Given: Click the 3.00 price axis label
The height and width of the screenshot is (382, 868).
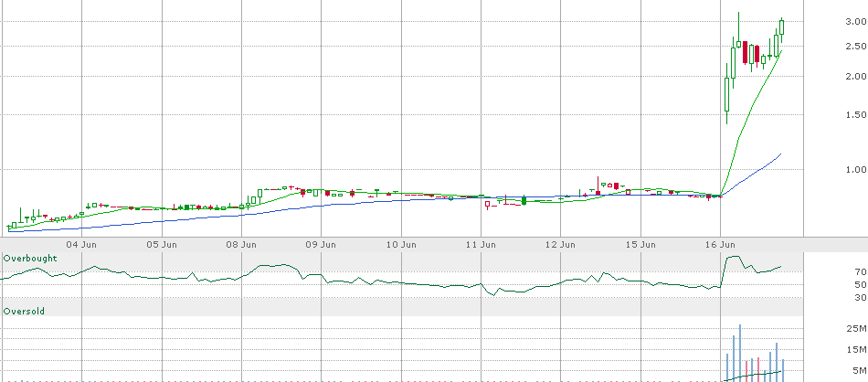Looking at the screenshot, I should [x=855, y=22].
